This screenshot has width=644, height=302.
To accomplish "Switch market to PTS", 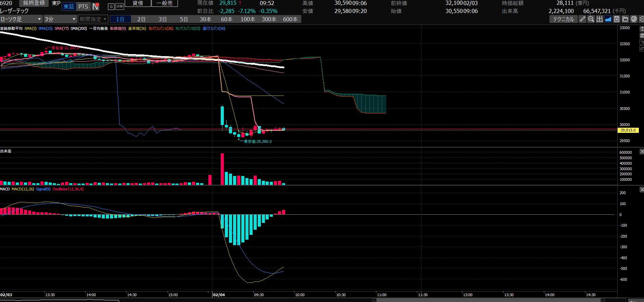I will (x=83, y=7).
